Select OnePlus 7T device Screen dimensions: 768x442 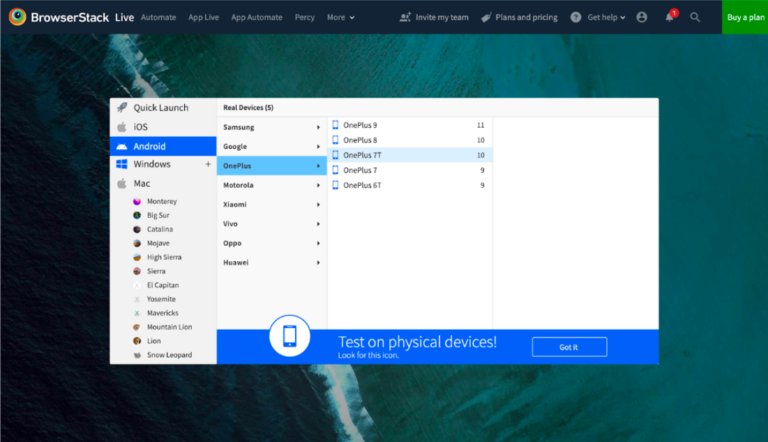point(410,155)
